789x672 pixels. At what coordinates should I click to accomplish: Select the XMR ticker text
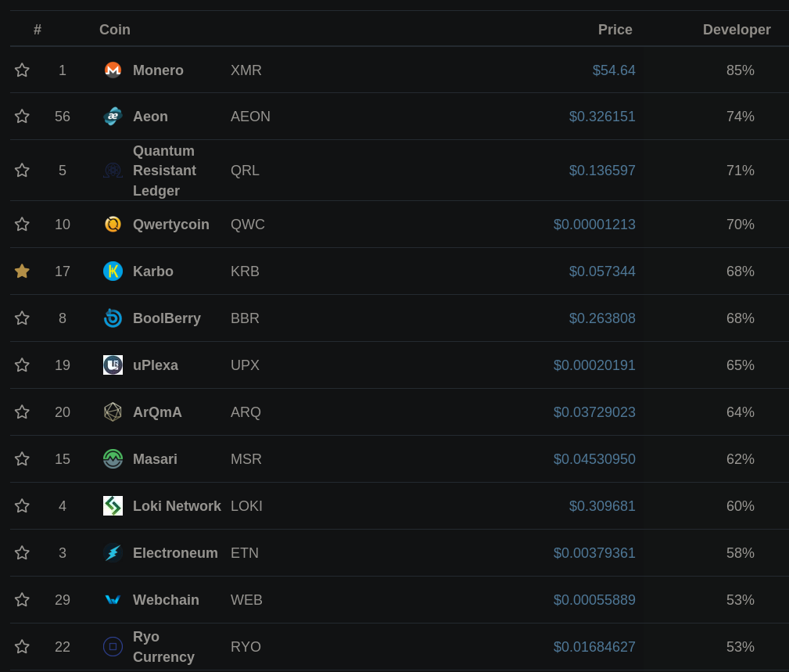(246, 70)
